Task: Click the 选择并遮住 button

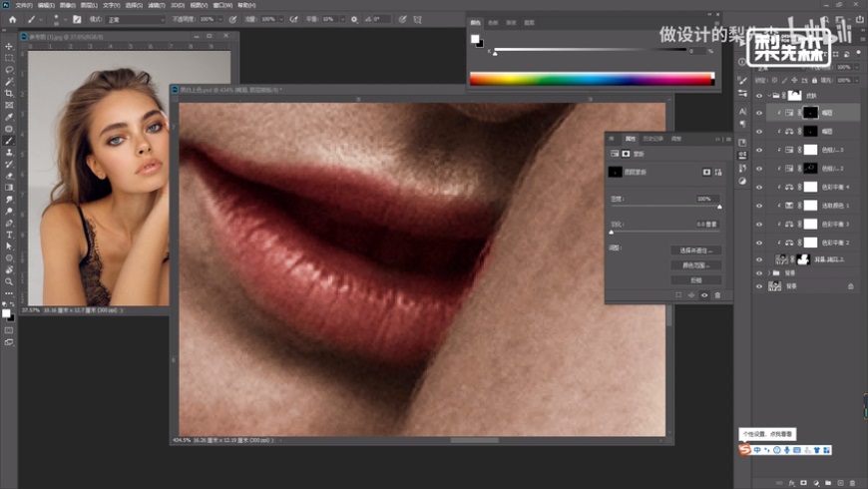Action: coord(694,250)
